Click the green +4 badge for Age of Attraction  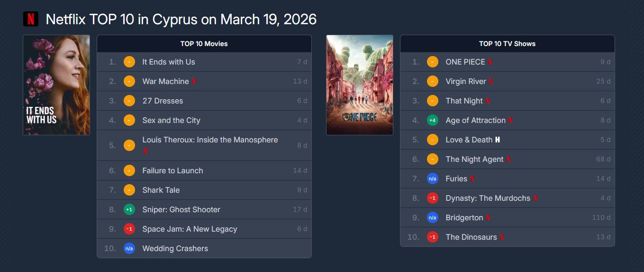pos(432,121)
